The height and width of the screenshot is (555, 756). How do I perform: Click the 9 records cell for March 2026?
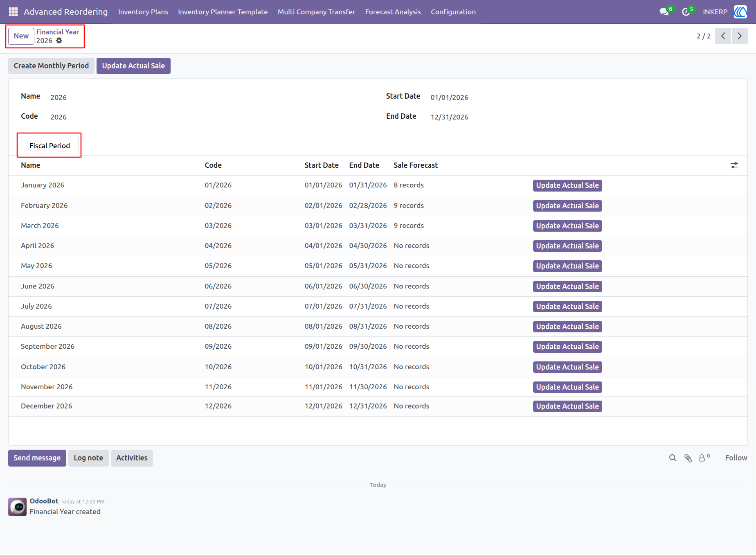pos(409,226)
